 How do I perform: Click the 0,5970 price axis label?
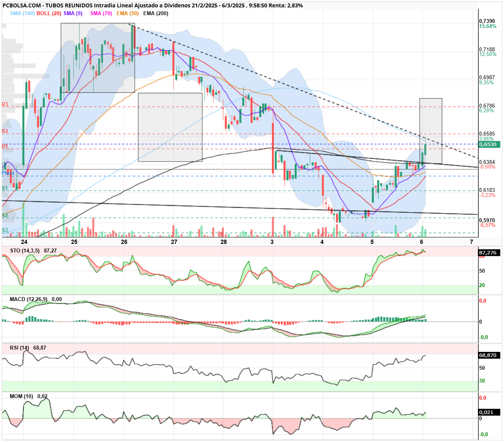[x=487, y=220]
